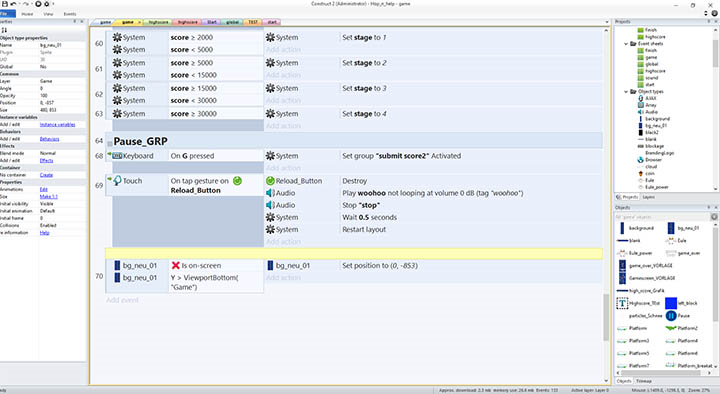This screenshot has width=720, height=394.
Task: Click the Objects panel filter field
Action: (x=663, y=217)
